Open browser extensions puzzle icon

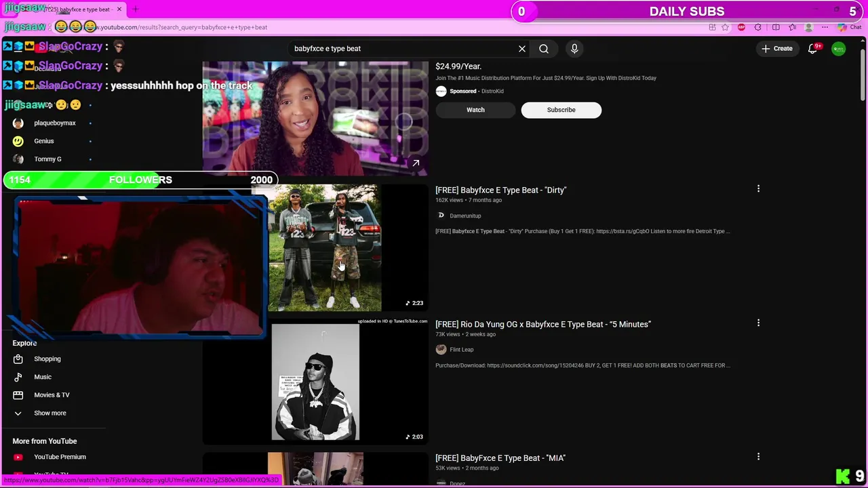(758, 27)
